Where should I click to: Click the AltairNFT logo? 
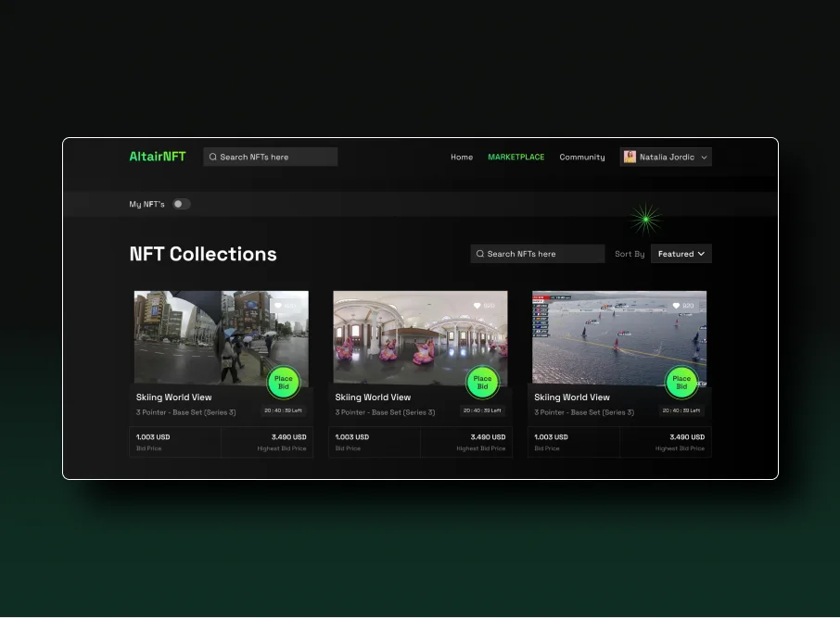157,156
